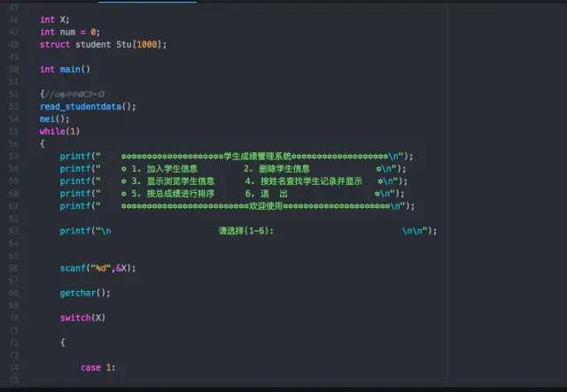Click the getchar() call
Screen dimensions: 567x392
tap(85, 293)
